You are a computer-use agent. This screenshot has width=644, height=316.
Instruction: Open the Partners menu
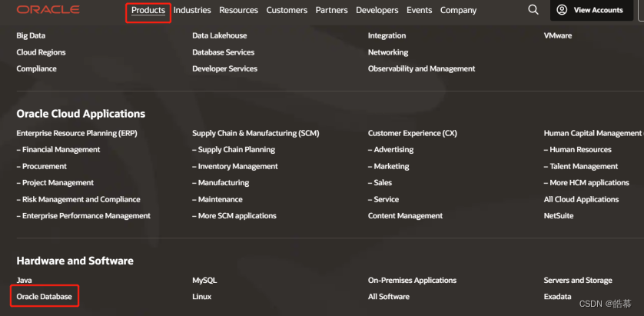[x=331, y=10]
